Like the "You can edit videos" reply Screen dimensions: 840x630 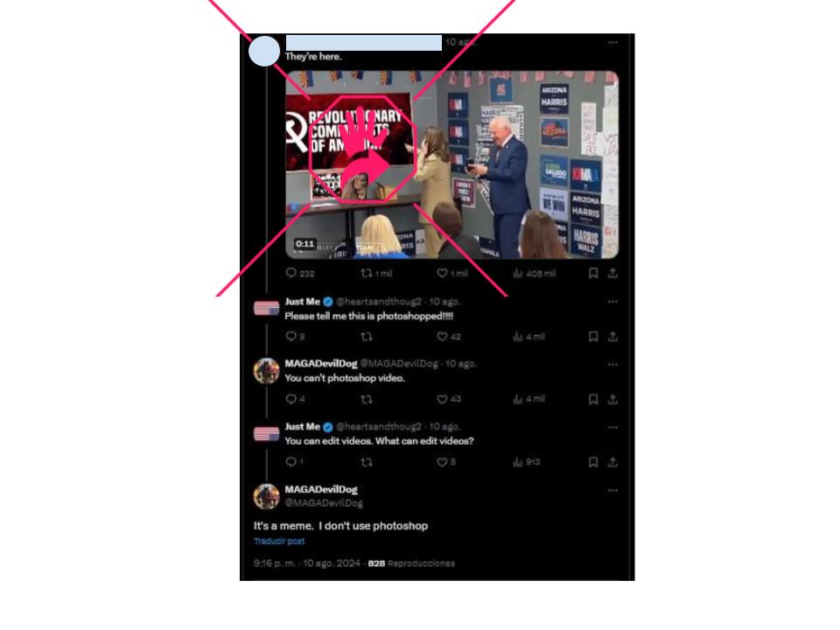(x=445, y=462)
